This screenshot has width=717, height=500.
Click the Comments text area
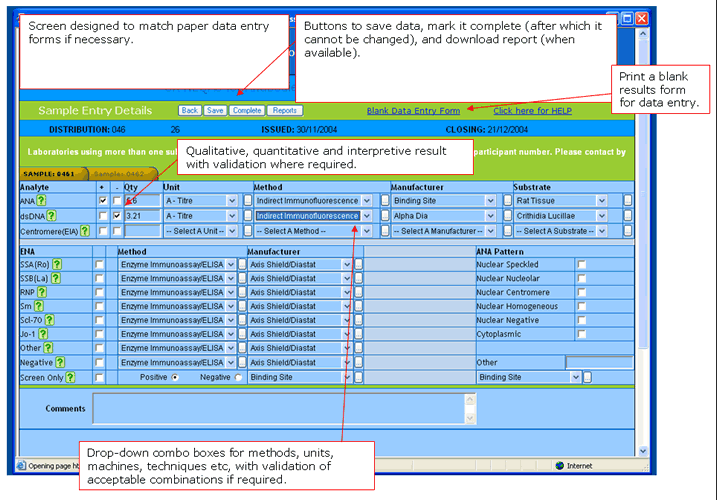(279, 409)
